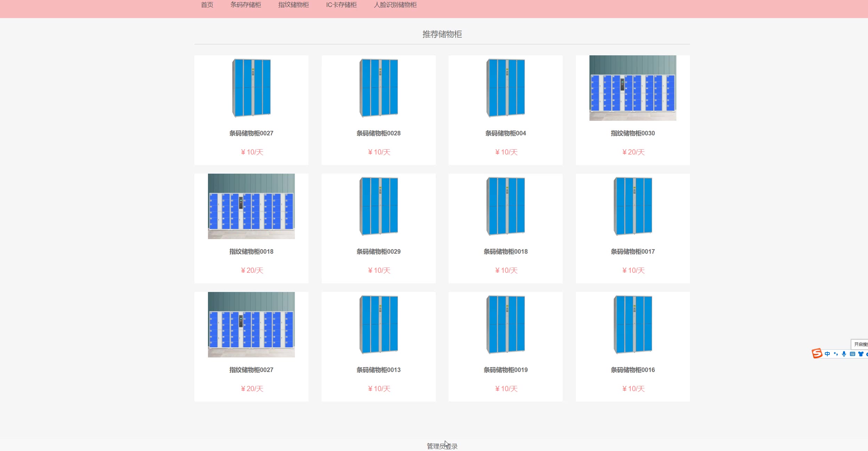Screen dimensions: 868x451
Task: Click the Sogou input method logo
Action: [x=817, y=354]
